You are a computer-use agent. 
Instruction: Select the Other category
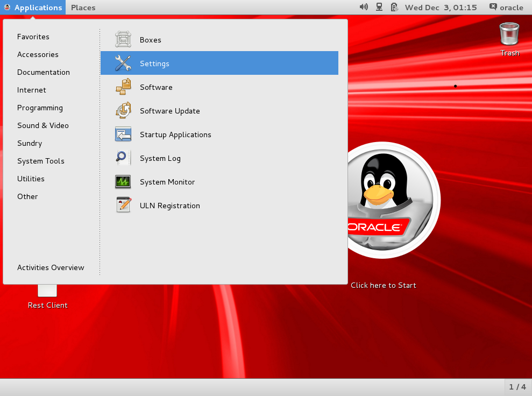pos(27,196)
